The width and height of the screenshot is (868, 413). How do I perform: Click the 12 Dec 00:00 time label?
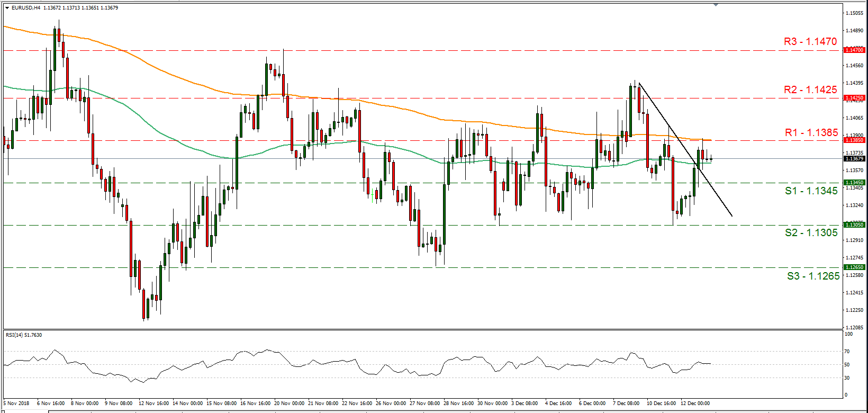(695, 403)
